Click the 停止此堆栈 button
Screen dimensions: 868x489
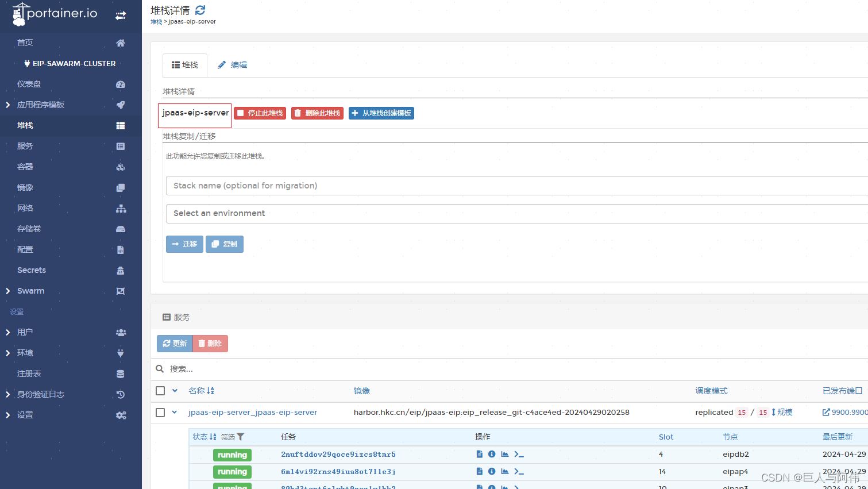click(x=260, y=113)
